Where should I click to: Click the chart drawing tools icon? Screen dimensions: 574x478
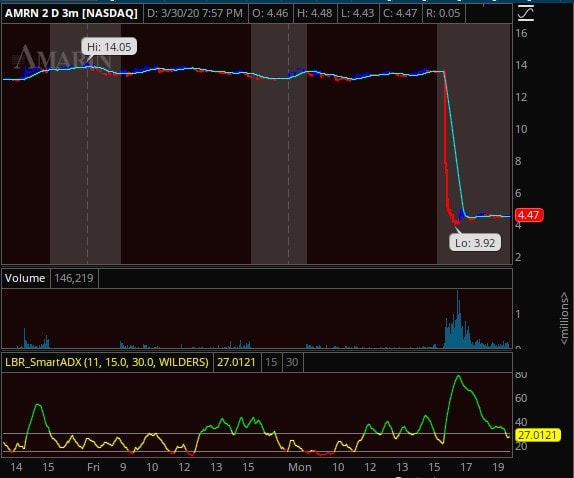click(526, 14)
